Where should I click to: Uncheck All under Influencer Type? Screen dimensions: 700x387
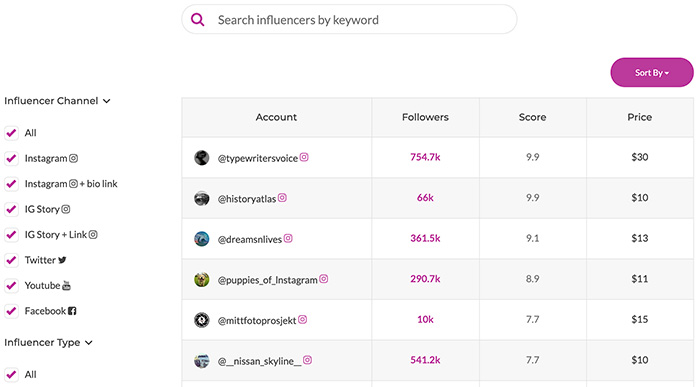(12, 375)
